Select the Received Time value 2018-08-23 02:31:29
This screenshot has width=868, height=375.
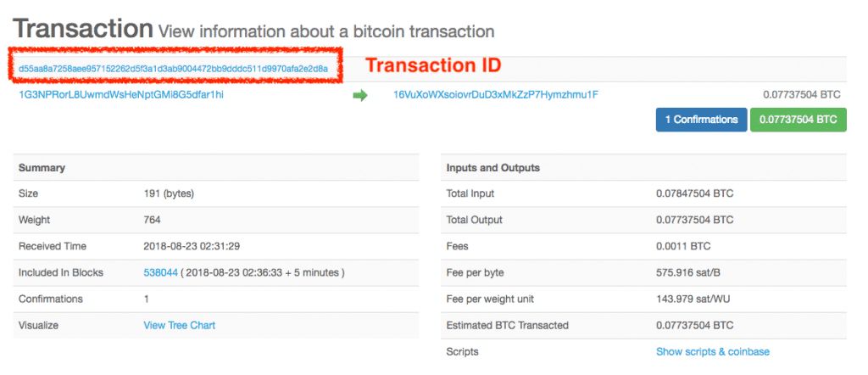coord(192,246)
